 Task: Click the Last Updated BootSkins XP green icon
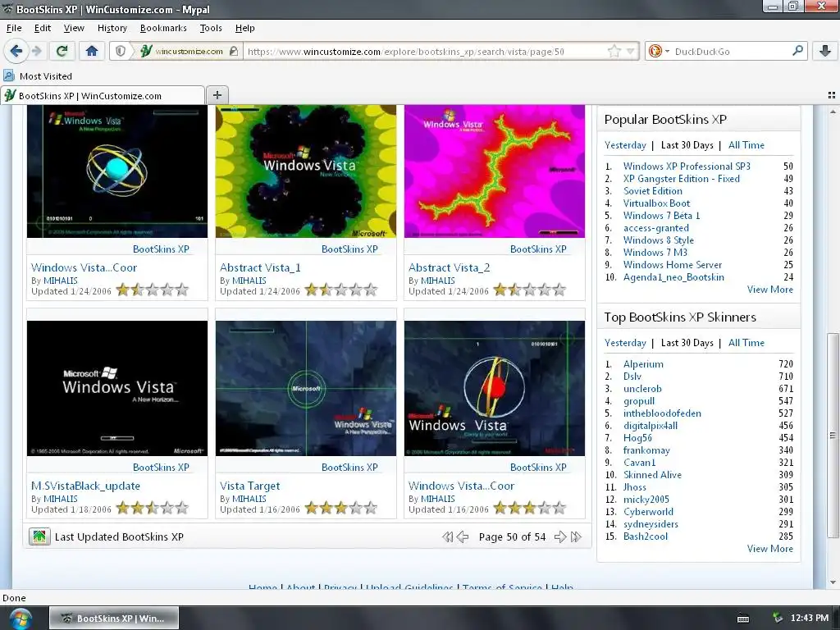[x=39, y=536]
